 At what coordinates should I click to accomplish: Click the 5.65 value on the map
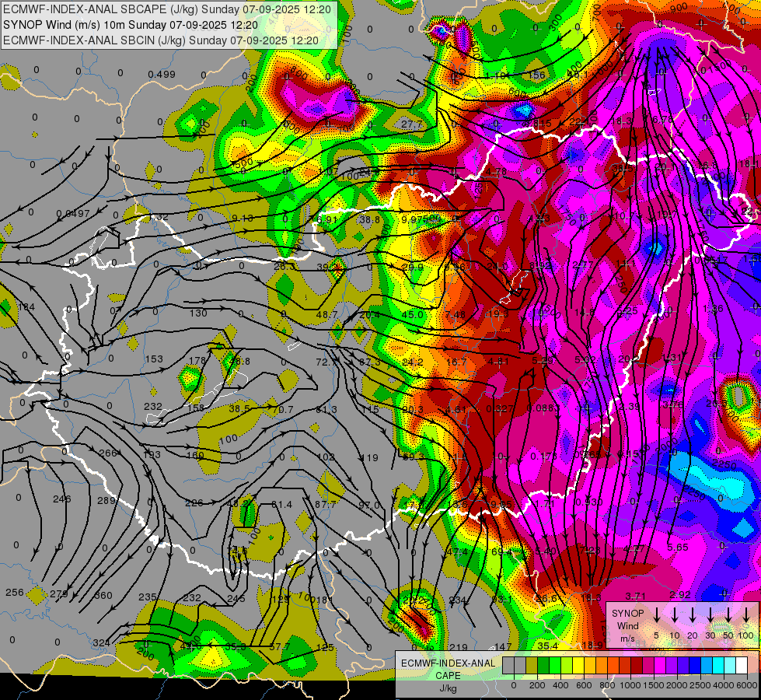tap(678, 548)
